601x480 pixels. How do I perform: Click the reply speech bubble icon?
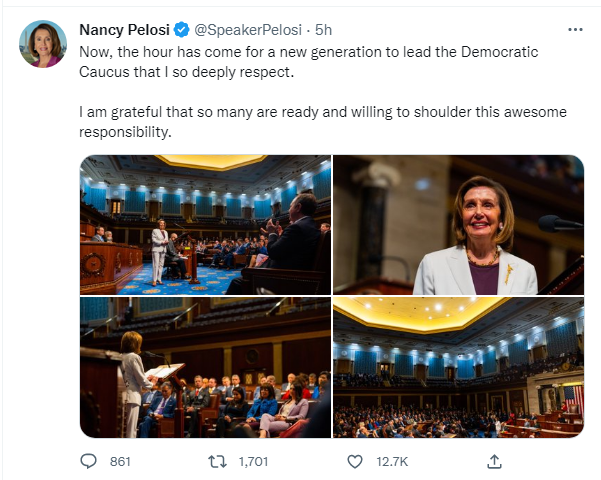pos(89,461)
